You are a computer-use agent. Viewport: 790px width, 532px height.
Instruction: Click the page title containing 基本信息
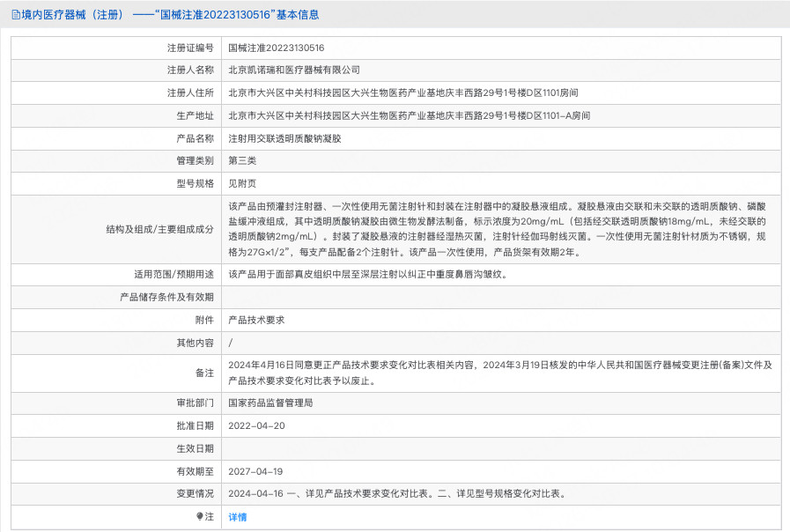point(170,15)
